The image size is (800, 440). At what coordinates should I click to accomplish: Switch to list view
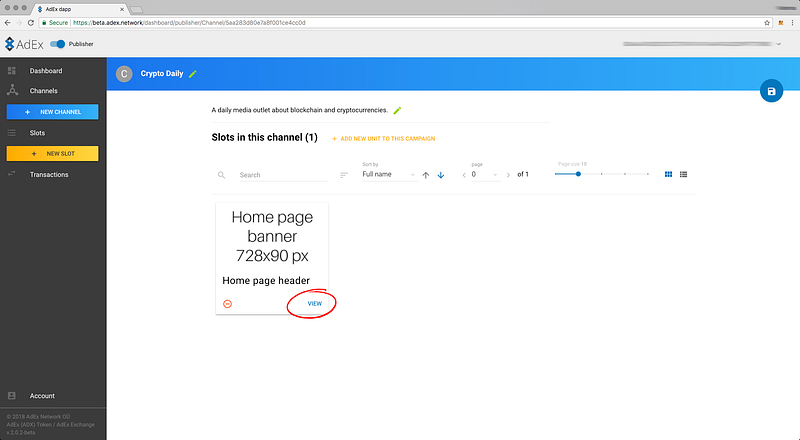684,175
